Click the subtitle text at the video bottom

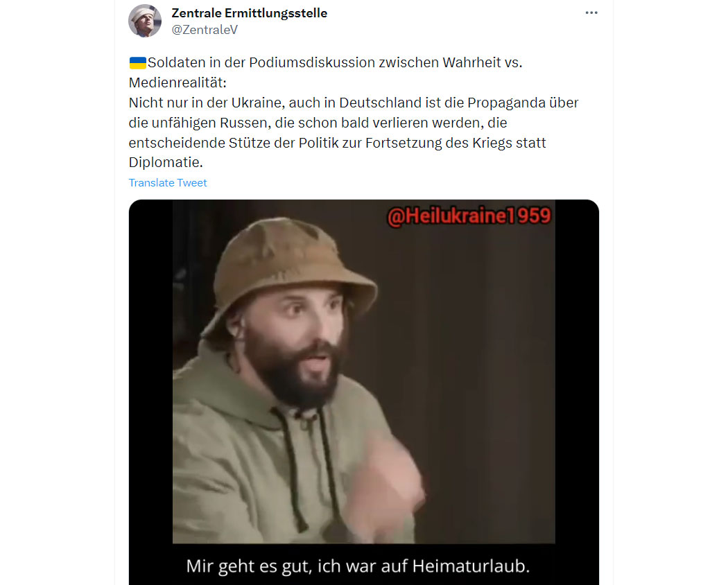coord(358,566)
